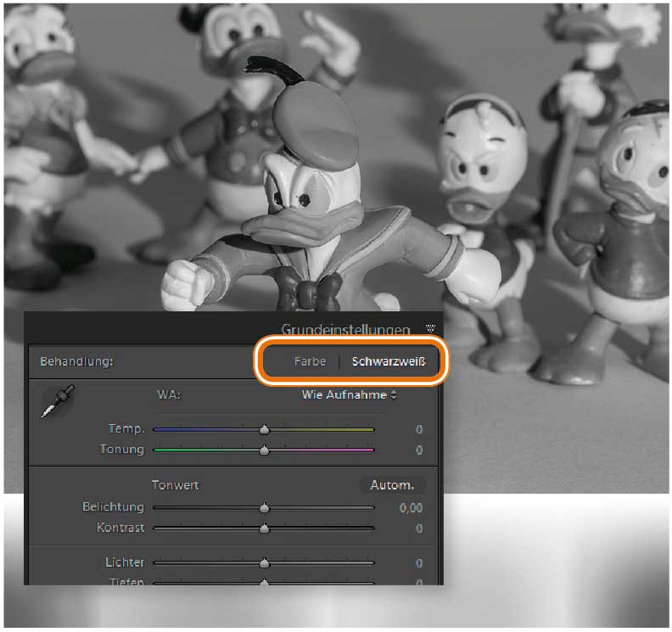The height and width of the screenshot is (632, 672).
Task: Click the Tonung label
Action: 121,449
